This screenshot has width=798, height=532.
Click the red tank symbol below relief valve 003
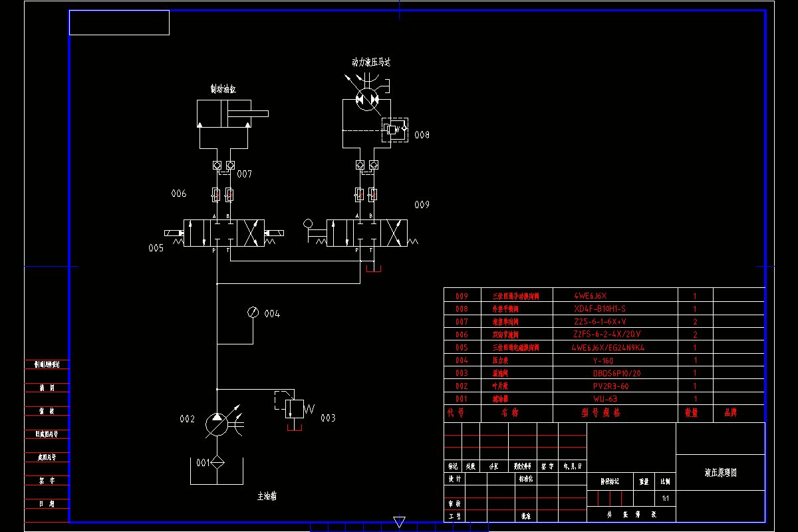[x=295, y=427]
